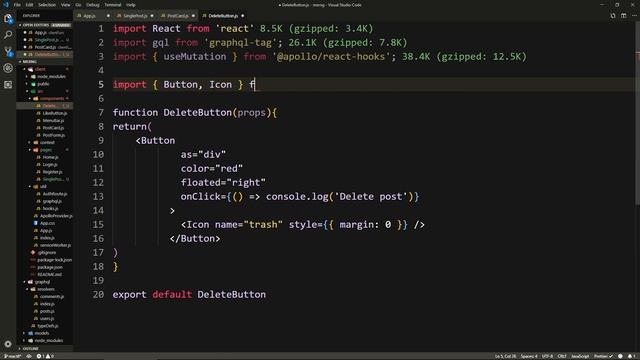Click the JavaScript language mode selector

580,356
